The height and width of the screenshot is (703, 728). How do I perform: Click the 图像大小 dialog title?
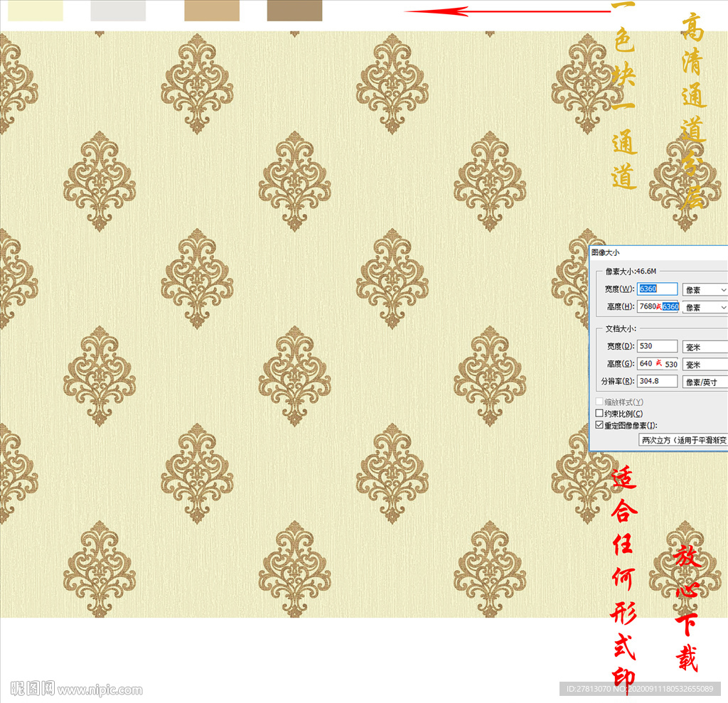click(606, 252)
